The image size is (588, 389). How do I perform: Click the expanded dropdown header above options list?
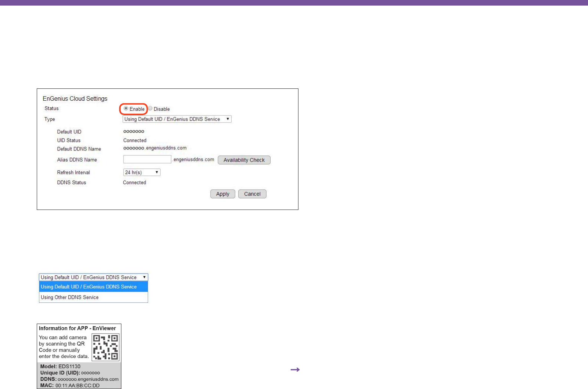[94, 278]
